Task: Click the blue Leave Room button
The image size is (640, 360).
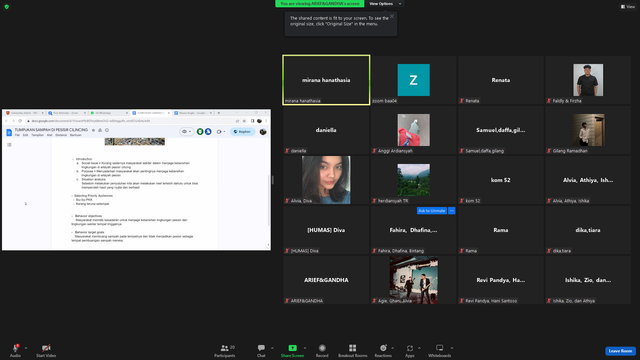Action: tap(620, 351)
